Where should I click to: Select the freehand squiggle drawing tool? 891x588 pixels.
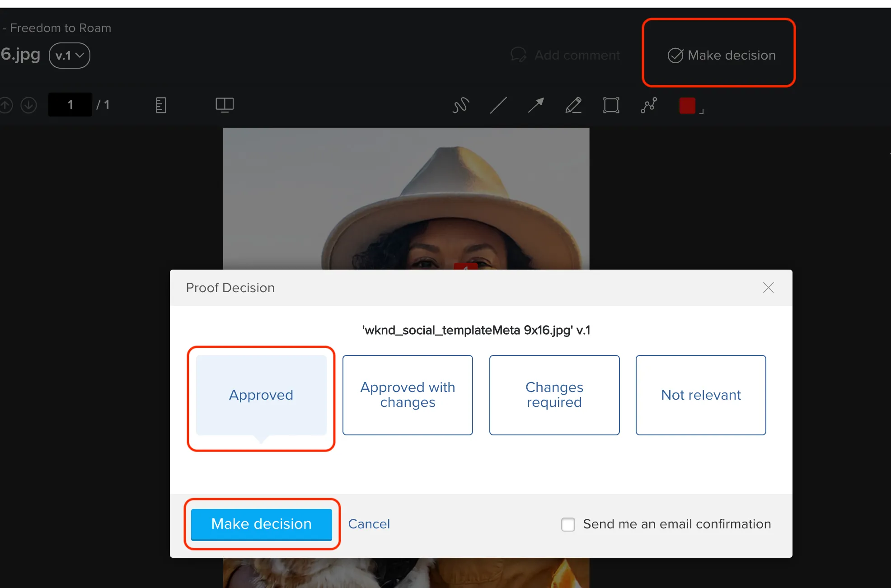[x=460, y=105]
